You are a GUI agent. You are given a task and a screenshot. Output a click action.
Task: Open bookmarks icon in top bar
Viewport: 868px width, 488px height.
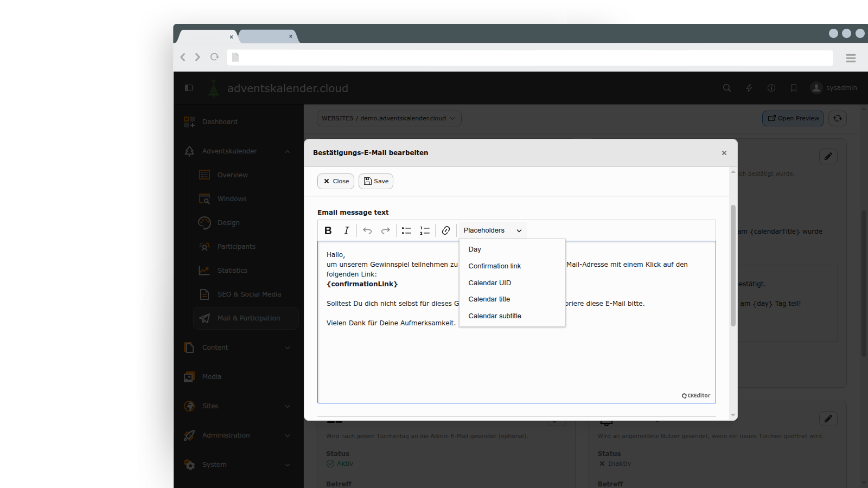pos(794,88)
